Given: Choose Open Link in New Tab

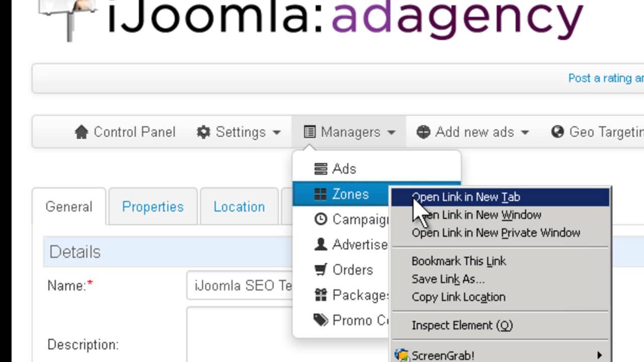Looking at the screenshot, I should pyautogui.click(x=465, y=197).
